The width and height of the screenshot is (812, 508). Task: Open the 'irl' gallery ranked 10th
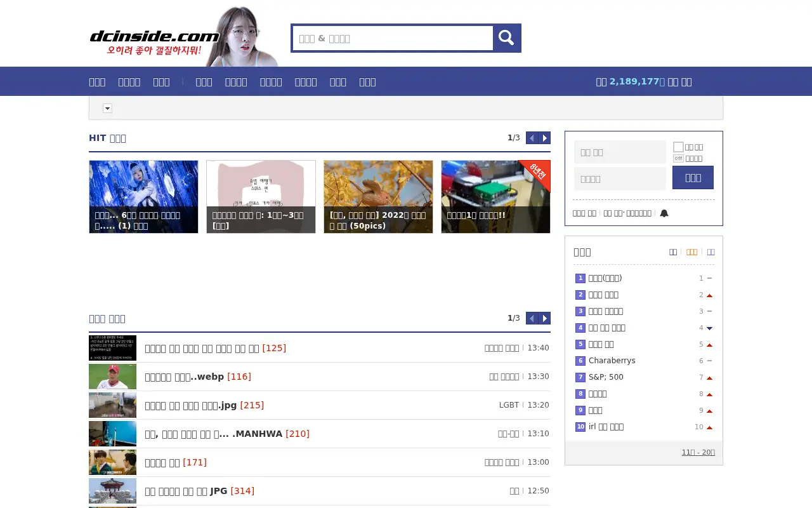pos(606,427)
